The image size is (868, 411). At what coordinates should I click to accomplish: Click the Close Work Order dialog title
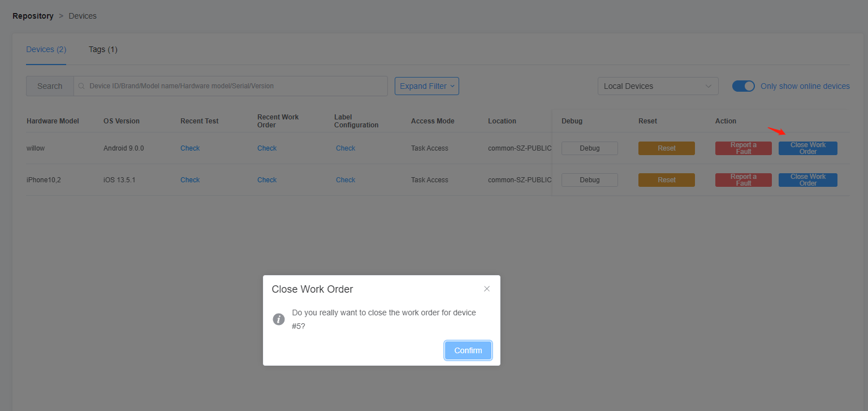pyautogui.click(x=312, y=289)
